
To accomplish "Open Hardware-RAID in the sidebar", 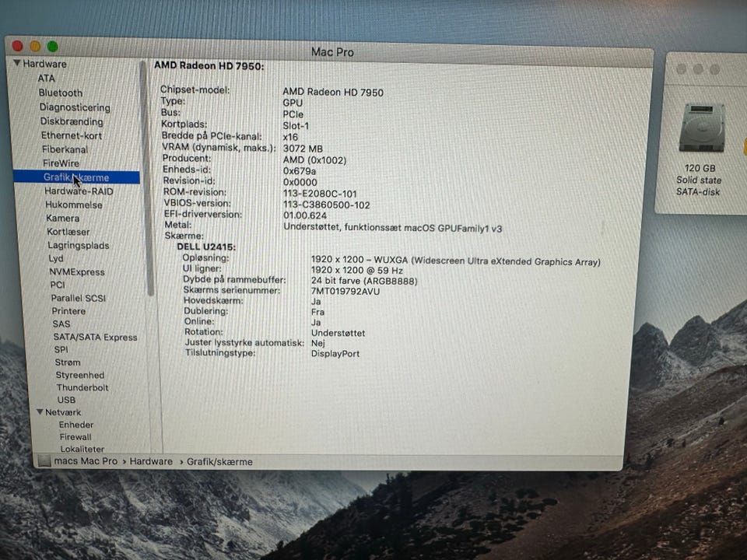I will pos(79,191).
